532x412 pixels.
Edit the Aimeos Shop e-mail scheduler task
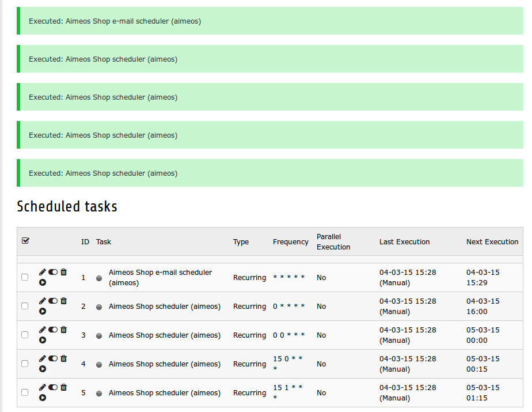click(43, 272)
